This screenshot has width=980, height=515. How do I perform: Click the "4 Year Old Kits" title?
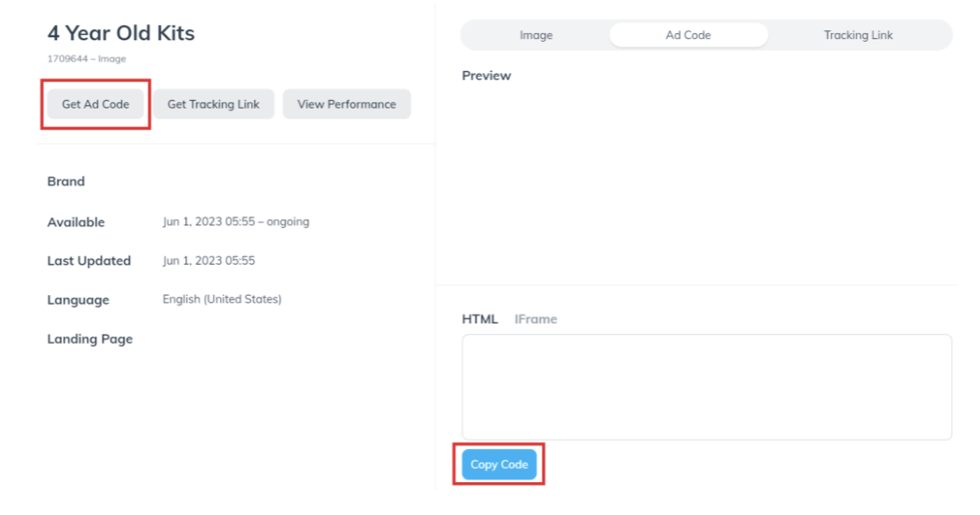coord(121,34)
